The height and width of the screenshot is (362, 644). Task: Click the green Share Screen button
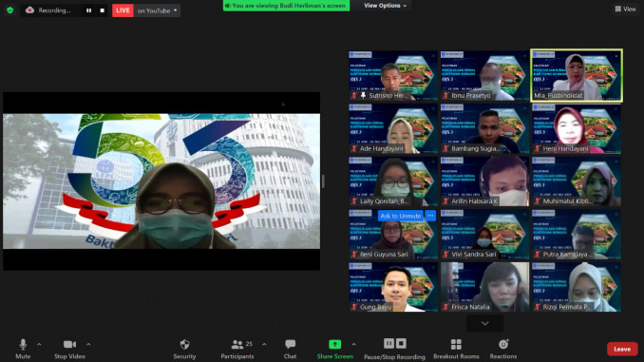[334, 349]
